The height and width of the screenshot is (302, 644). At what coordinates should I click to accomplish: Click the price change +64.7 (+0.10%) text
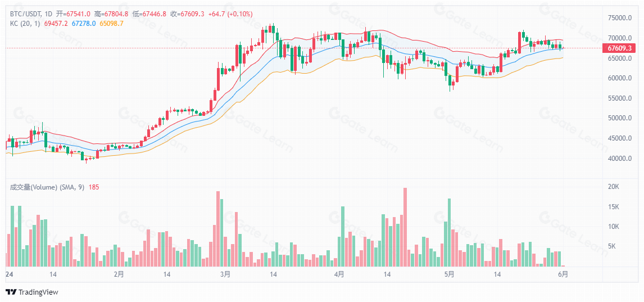(229, 13)
